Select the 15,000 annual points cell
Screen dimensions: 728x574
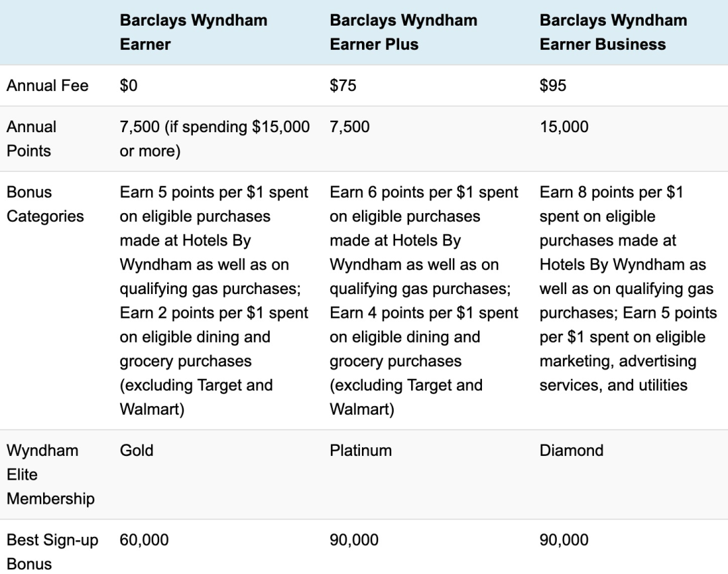tap(564, 127)
